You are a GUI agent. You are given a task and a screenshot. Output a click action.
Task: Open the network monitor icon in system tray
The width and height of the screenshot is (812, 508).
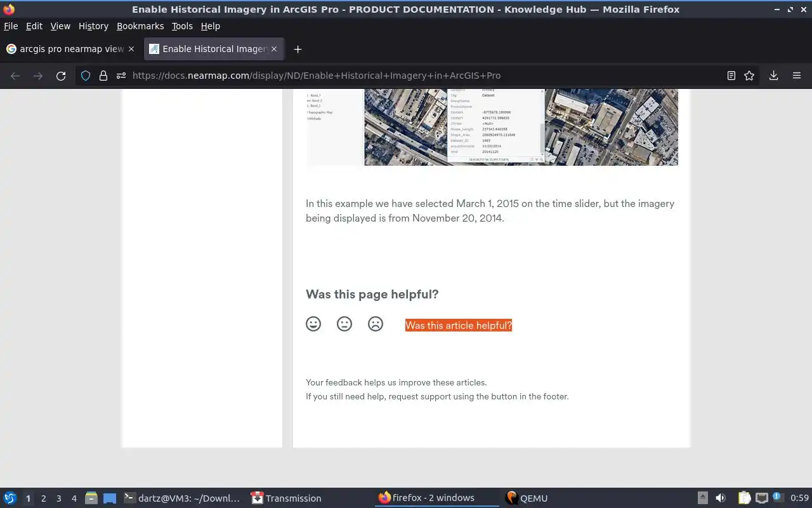pos(762,498)
